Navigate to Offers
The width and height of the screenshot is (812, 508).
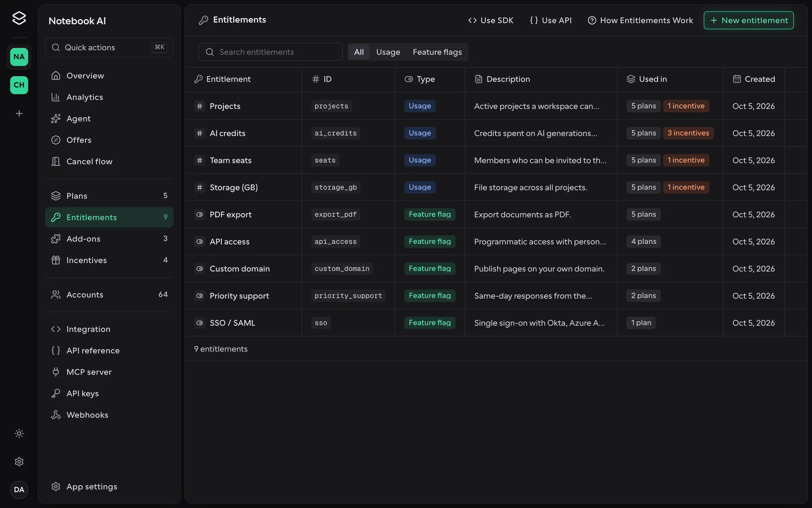click(109, 140)
